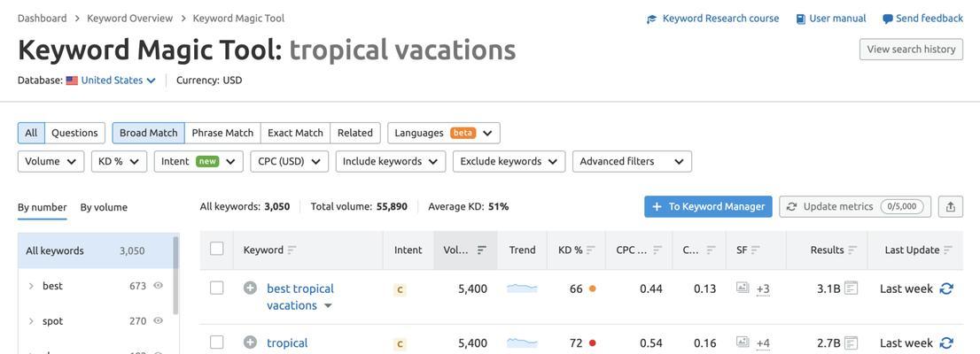The height and width of the screenshot is (354, 980).
Task: Click the User manual book icon
Action: tap(801, 19)
